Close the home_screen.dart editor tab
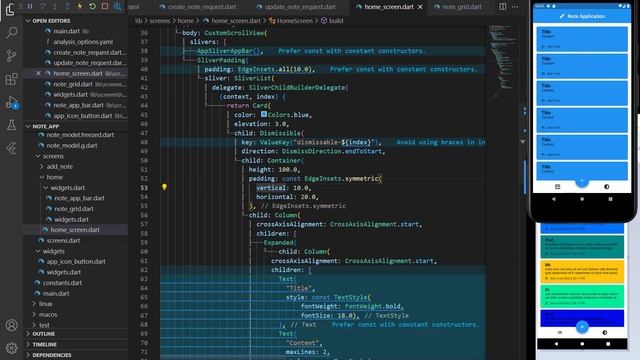 click(420, 7)
